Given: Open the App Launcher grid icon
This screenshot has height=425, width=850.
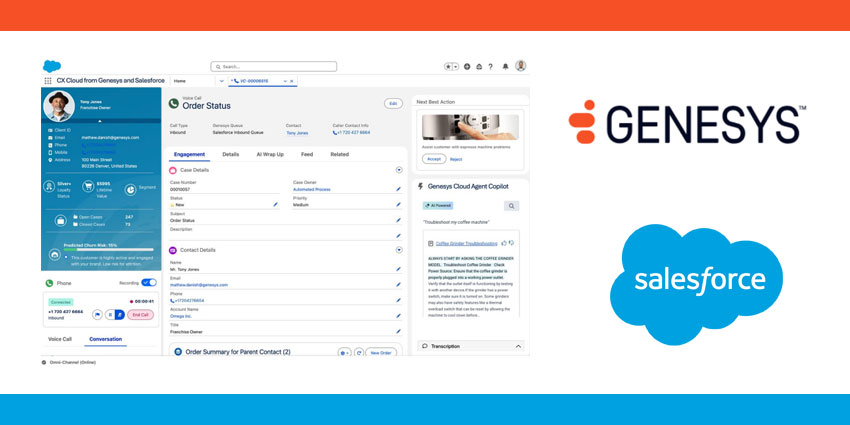Looking at the screenshot, I should tap(48, 81).
